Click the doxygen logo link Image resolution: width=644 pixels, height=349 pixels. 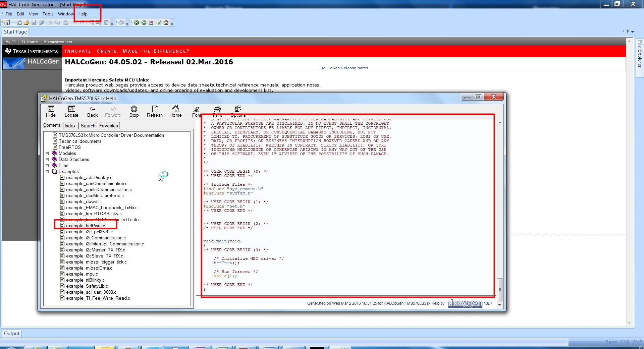point(465,303)
